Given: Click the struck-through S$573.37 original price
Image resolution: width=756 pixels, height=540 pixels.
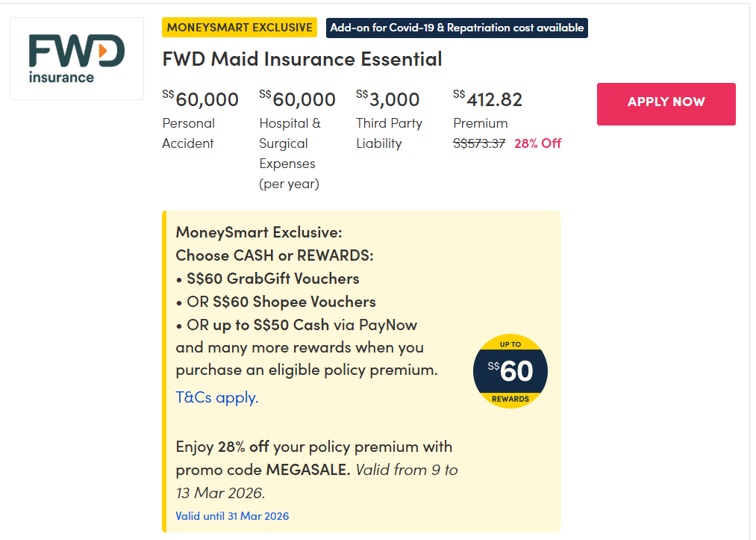Looking at the screenshot, I should tap(480, 143).
